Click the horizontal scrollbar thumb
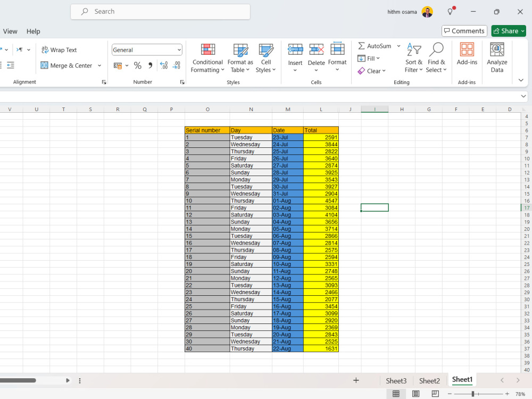 (18, 380)
